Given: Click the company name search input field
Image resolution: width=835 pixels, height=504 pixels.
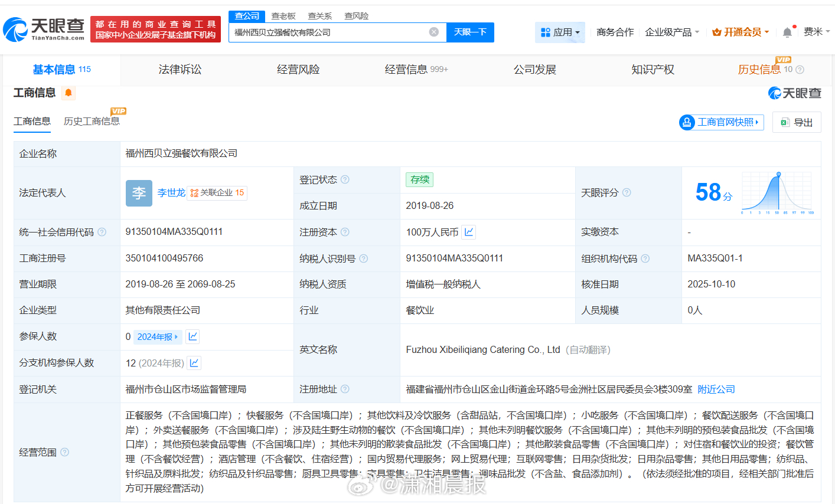Looking at the screenshot, I should (328, 32).
